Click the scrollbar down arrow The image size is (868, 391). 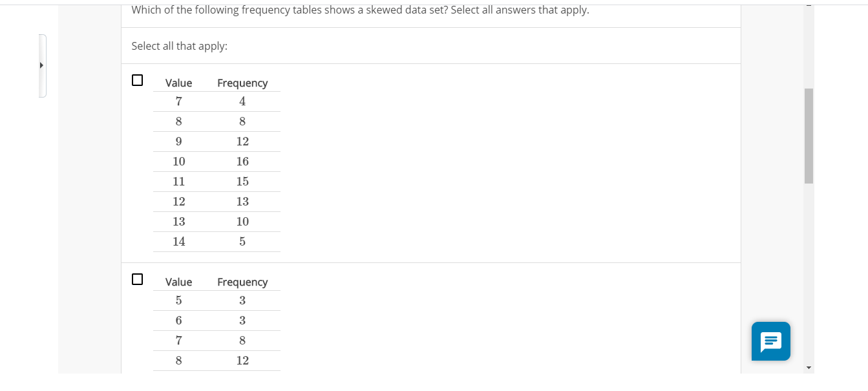click(809, 368)
